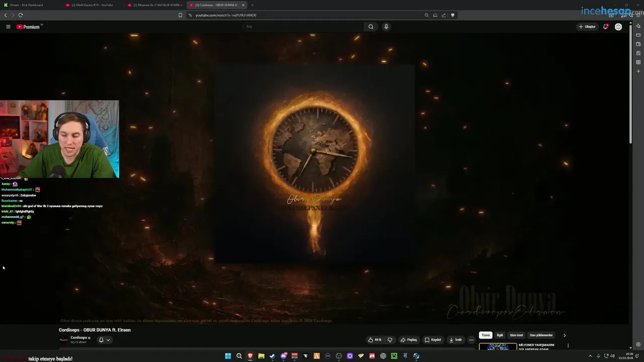The height and width of the screenshot is (362, 644).
Task: Click the YouTube search box
Action: [x=303, y=27]
